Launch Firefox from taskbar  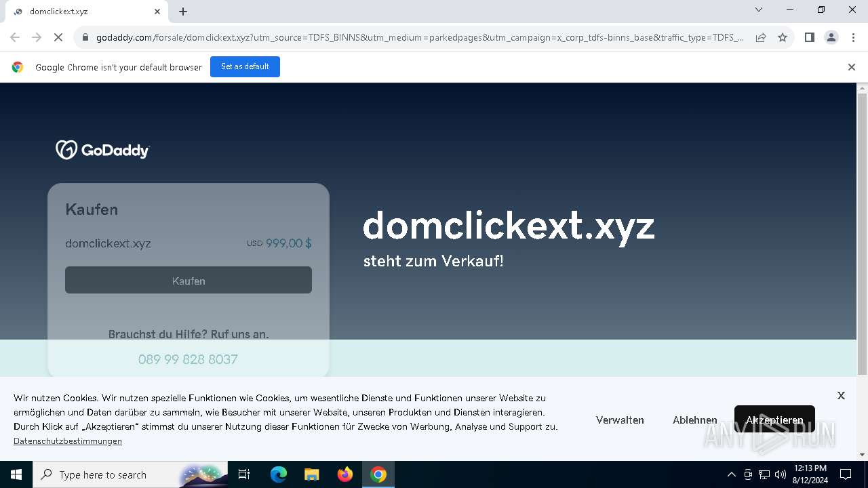coord(345,474)
